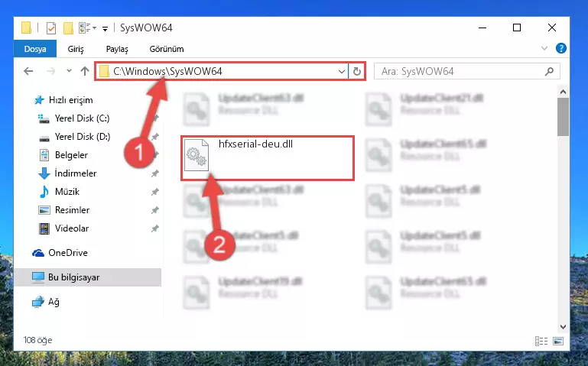Refresh the SysWOW64 folder

click(x=357, y=71)
